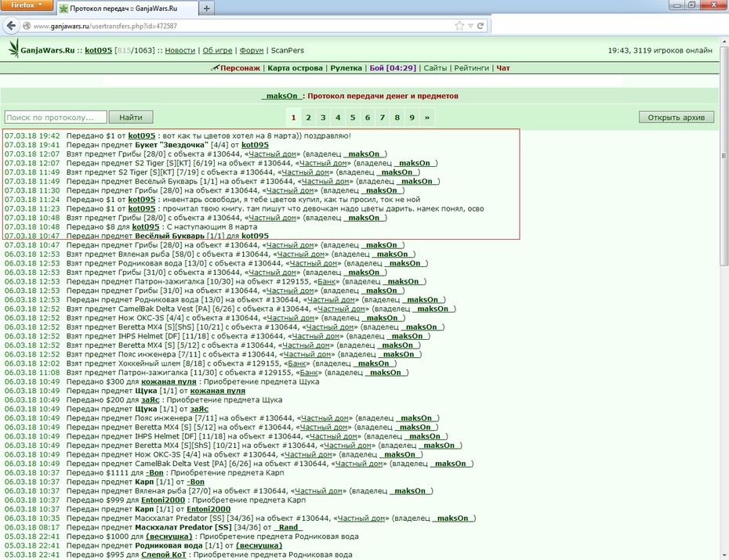Go to protocol page 6
Image resolution: width=729 pixels, height=560 pixels.
(368, 117)
